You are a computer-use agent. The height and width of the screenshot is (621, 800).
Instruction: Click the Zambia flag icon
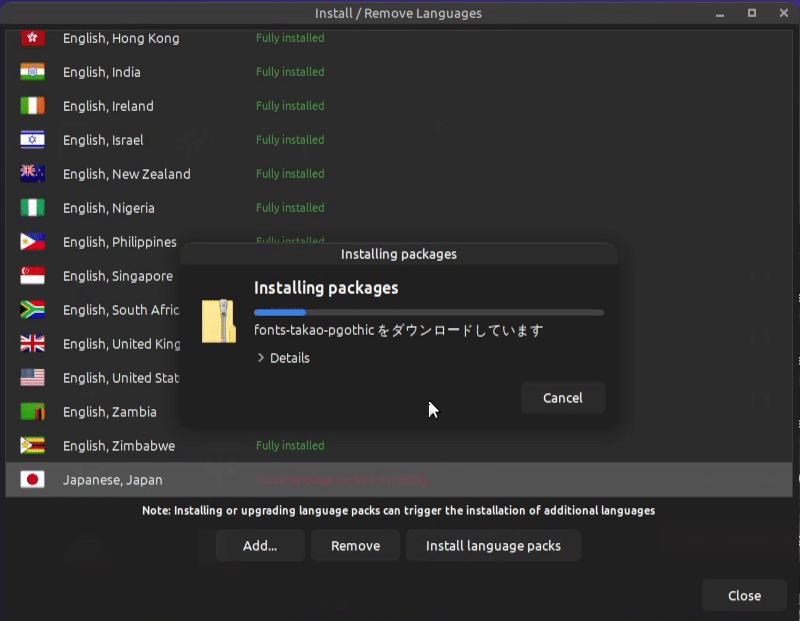click(x=32, y=412)
